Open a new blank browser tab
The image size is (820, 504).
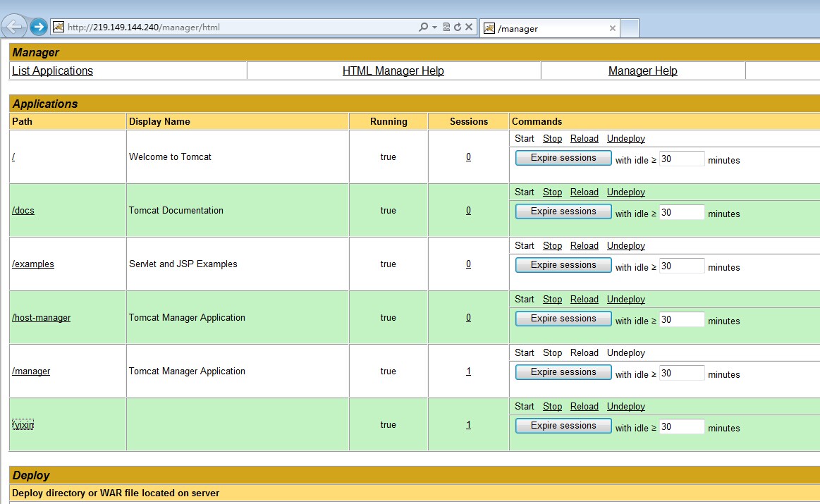630,28
